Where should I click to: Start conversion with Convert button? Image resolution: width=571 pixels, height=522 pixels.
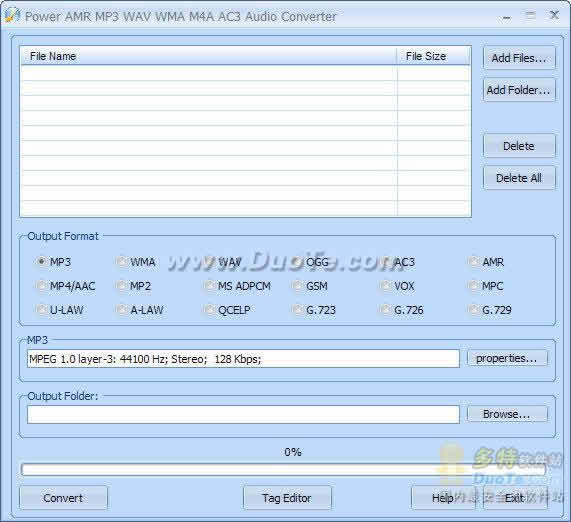pos(63,498)
